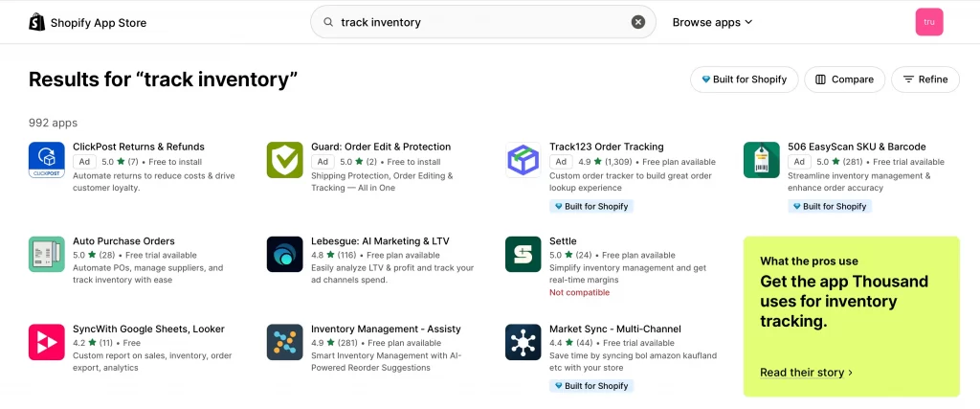Screen dimensions: 980x409
Task: Clear the search field with the X icon
Action: [x=637, y=23]
